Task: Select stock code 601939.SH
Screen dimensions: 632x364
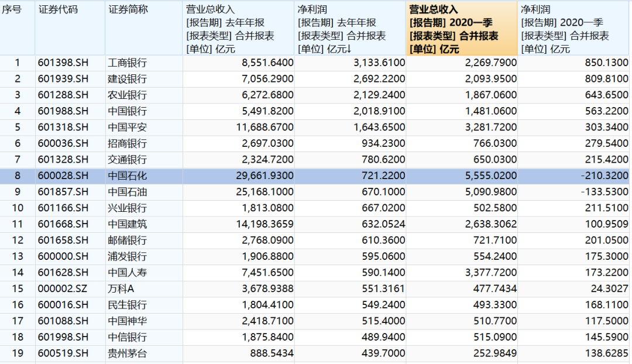Action: 63,79
